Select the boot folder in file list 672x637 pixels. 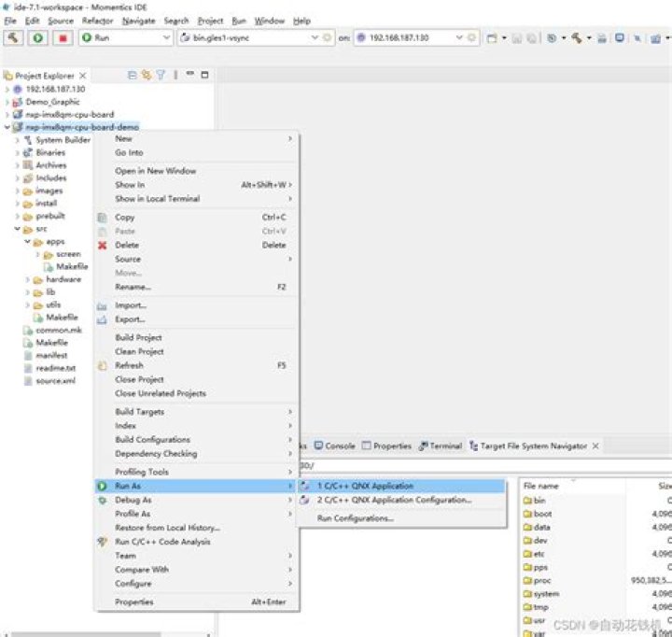click(538, 514)
